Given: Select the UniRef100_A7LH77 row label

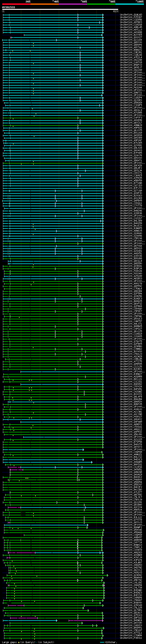Looking at the screenshot, I should pos(131,492).
